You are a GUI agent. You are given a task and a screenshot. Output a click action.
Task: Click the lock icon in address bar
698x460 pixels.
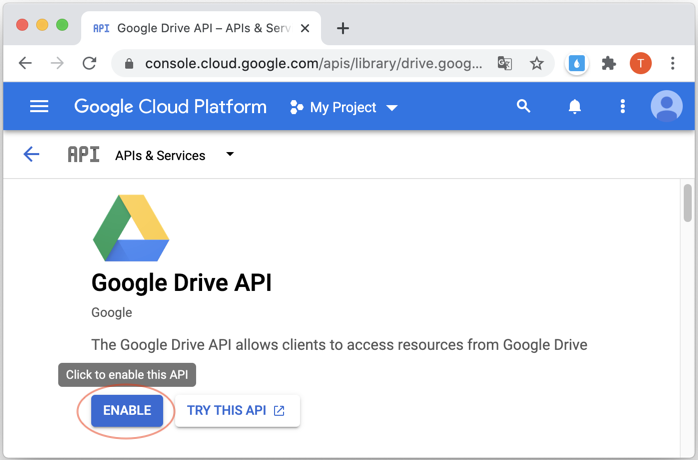click(129, 64)
